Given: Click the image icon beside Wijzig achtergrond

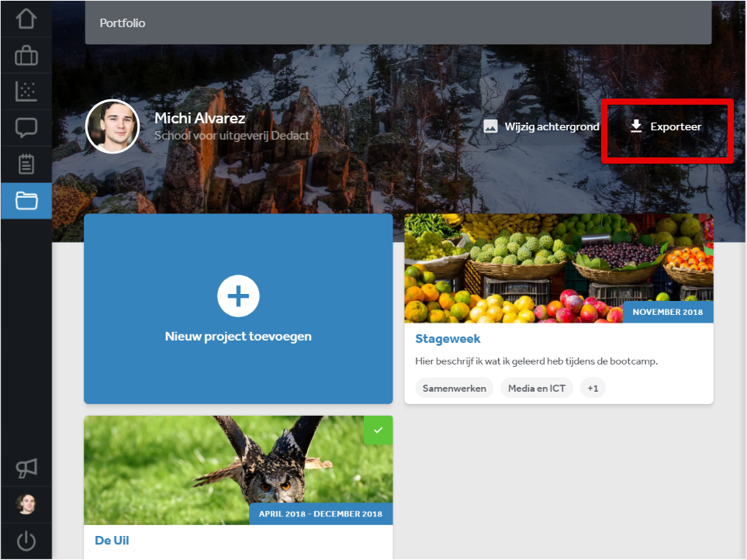Looking at the screenshot, I should (x=491, y=126).
